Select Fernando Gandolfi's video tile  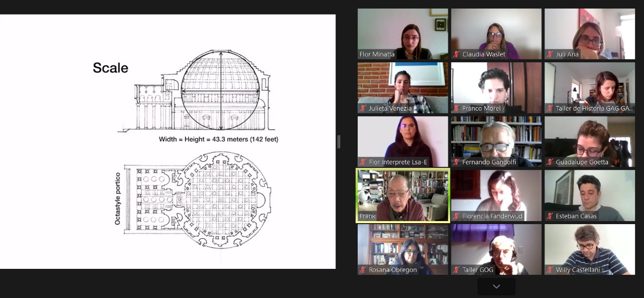click(x=496, y=142)
